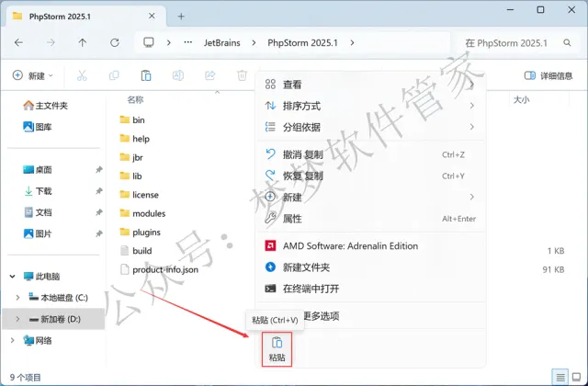Expand the New Volume (D:) node
Image resolution: width=588 pixels, height=386 pixels.
[17, 319]
